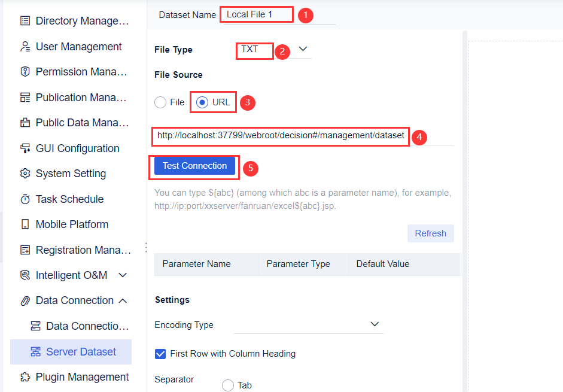Click the Task Schedule clock icon
The image size is (563, 392).
click(x=25, y=199)
